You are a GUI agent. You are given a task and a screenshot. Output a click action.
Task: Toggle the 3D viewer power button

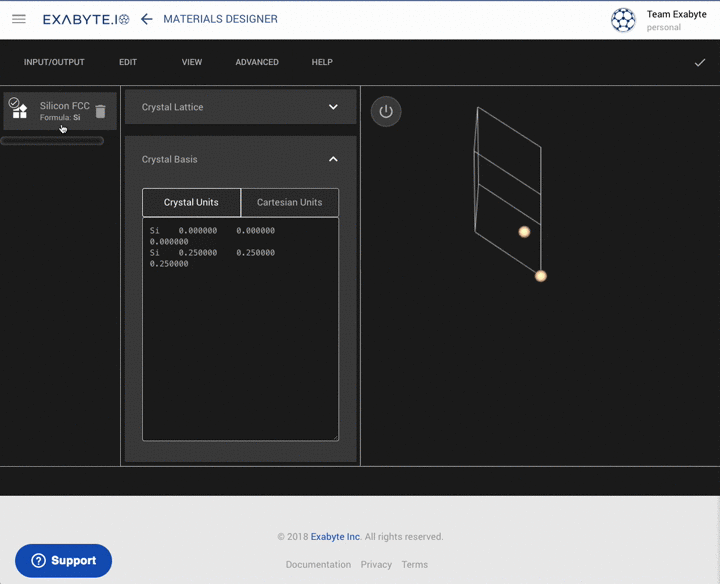[386, 111]
